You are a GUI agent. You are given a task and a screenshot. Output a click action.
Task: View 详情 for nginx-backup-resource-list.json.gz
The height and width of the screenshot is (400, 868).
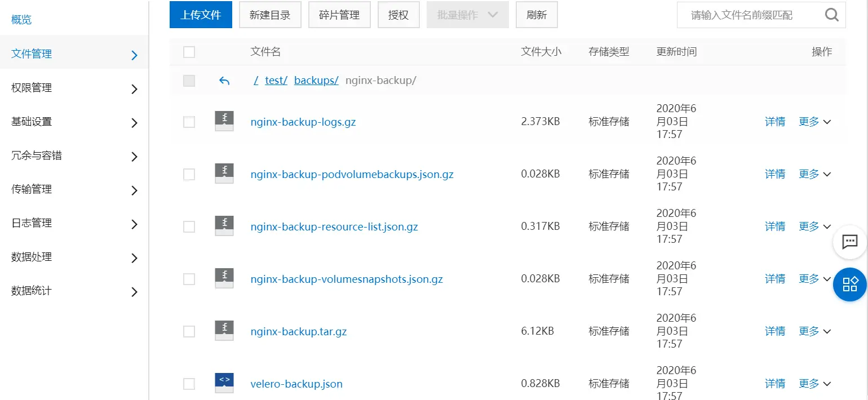[775, 226]
